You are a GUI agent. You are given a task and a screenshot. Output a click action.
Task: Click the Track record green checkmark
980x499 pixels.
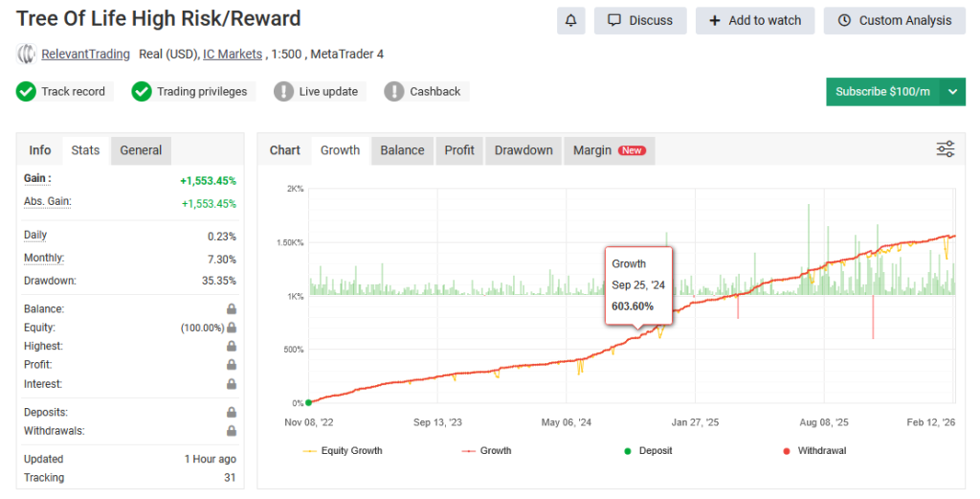tap(26, 92)
